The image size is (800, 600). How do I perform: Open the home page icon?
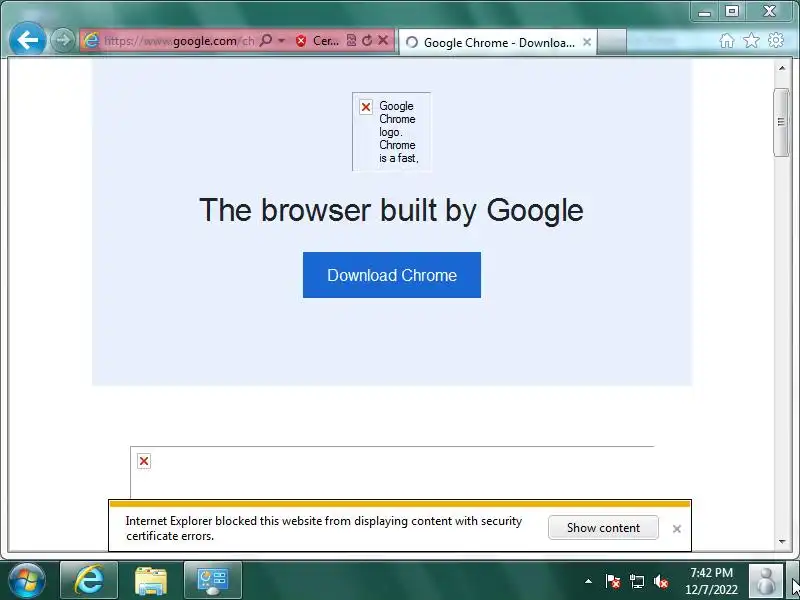pos(727,40)
